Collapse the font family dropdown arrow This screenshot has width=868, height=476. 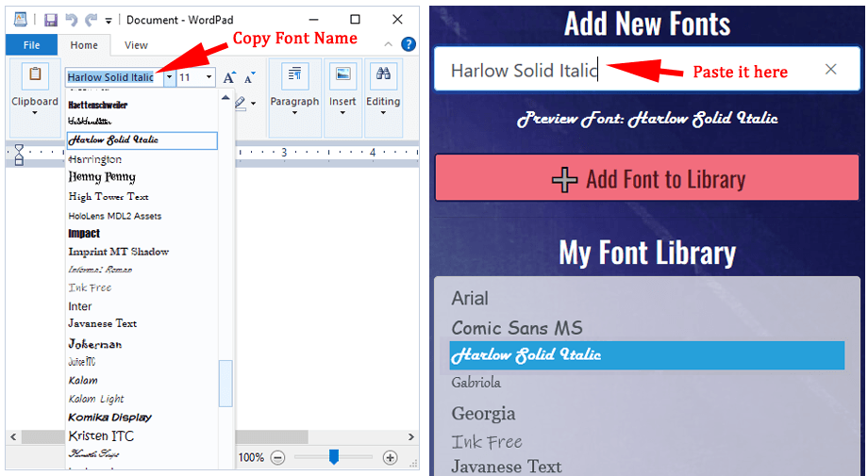[x=170, y=77]
